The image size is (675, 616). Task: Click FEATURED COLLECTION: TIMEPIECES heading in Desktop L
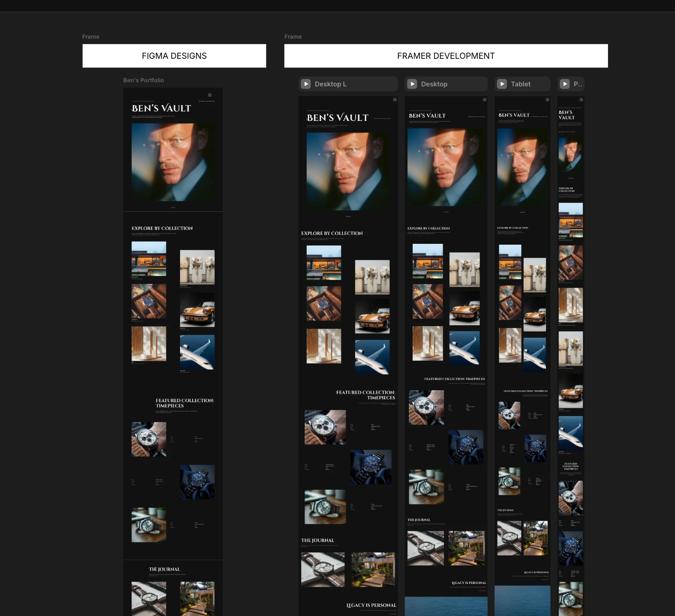coord(365,395)
